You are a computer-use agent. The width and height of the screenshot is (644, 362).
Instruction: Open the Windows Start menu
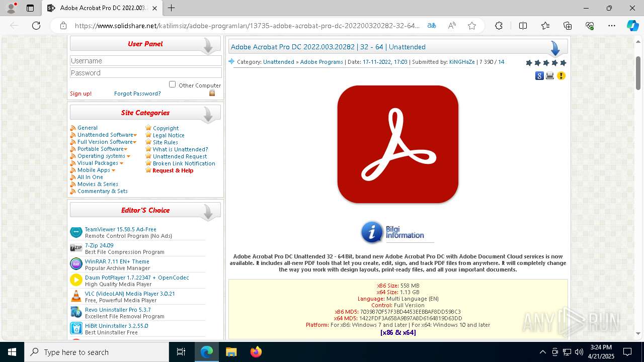[x=12, y=352]
